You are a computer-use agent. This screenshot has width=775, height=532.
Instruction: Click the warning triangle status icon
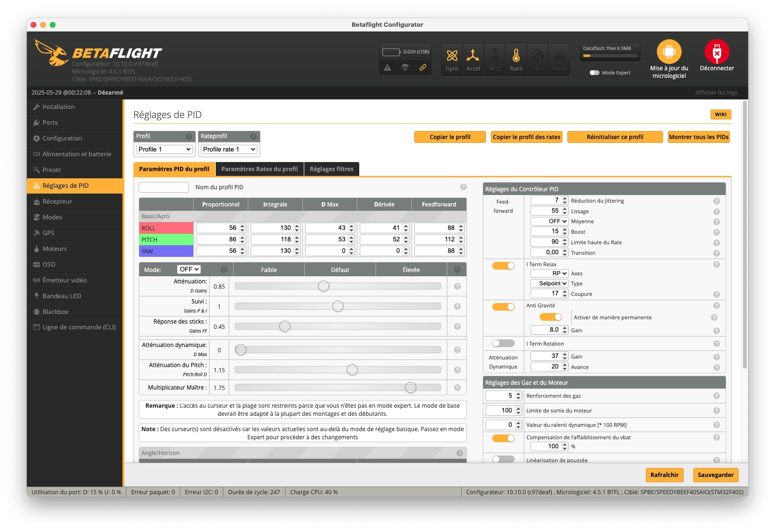387,67
